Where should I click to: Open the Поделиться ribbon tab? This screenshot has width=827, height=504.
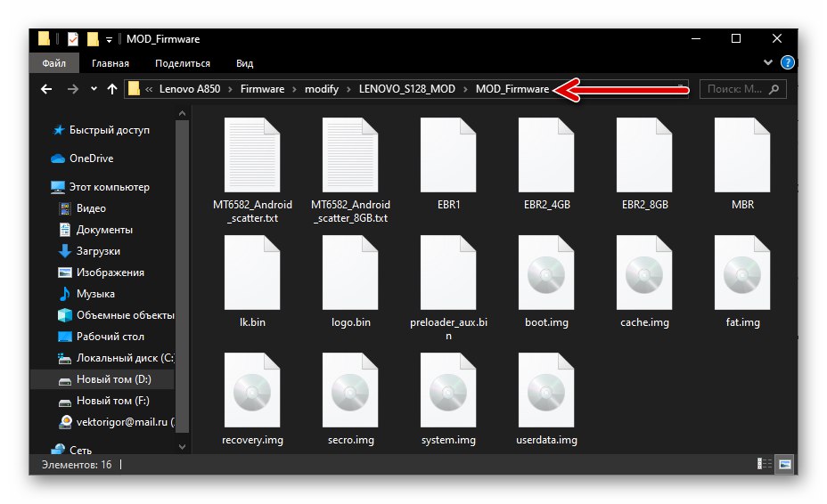(183, 63)
